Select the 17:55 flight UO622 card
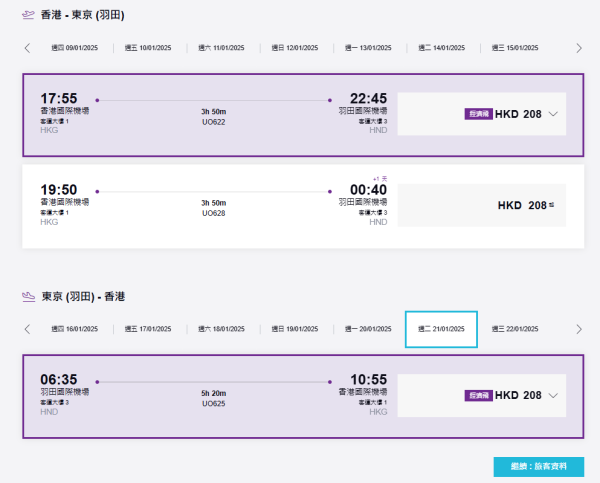This screenshot has height=483, width=600. [210, 114]
